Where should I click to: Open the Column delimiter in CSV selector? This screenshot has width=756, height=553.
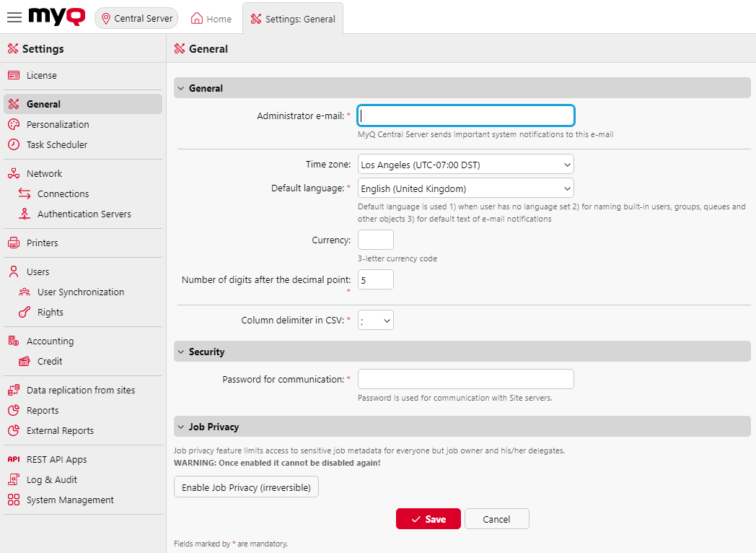pyautogui.click(x=376, y=320)
